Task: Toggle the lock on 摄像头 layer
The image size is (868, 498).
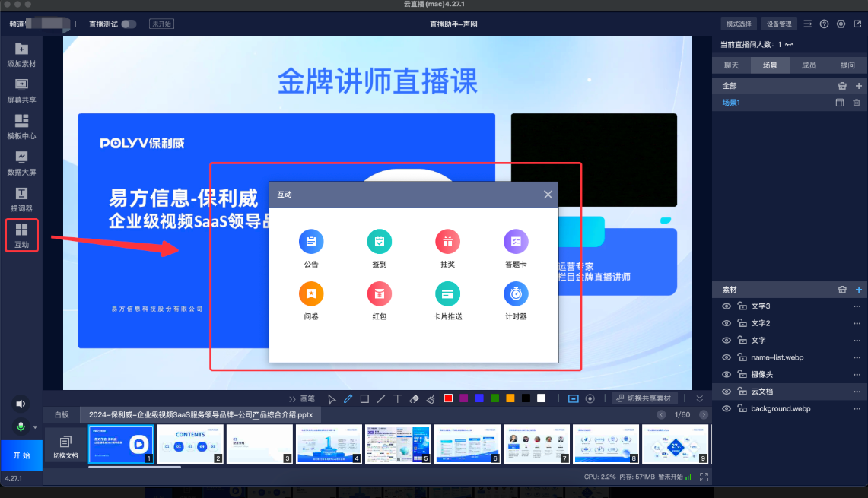Action: coord(742,375)
